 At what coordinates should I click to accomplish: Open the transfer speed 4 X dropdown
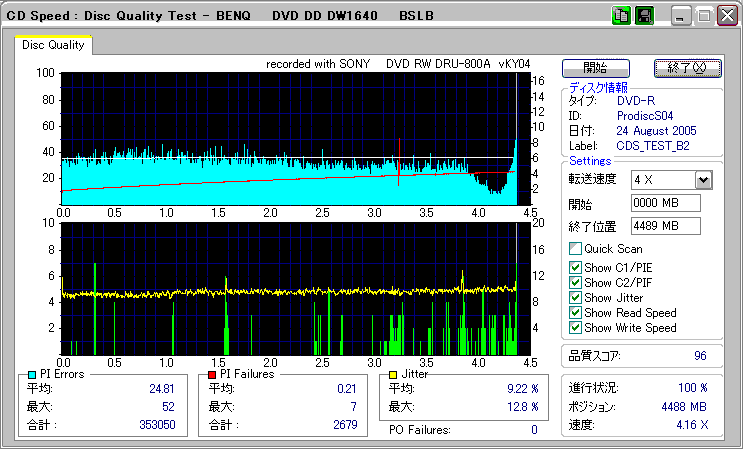(x=703, y=179)
